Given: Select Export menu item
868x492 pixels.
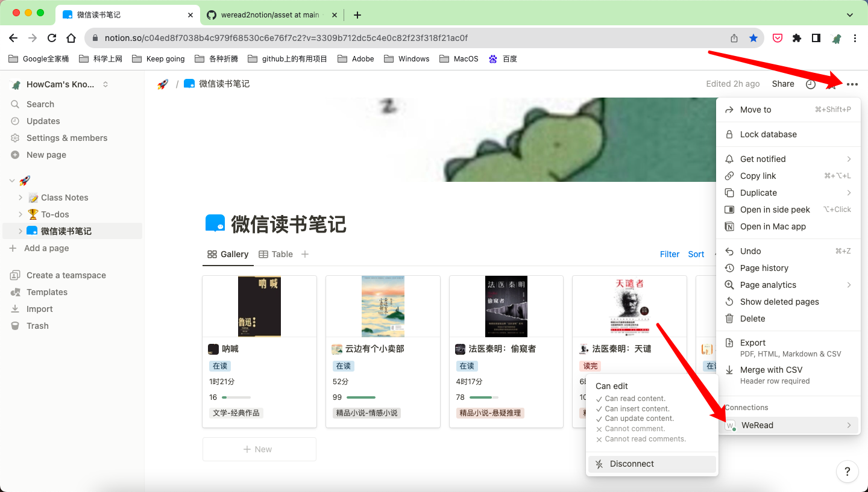Looking at the screenshot, I should tap(788, 347).
